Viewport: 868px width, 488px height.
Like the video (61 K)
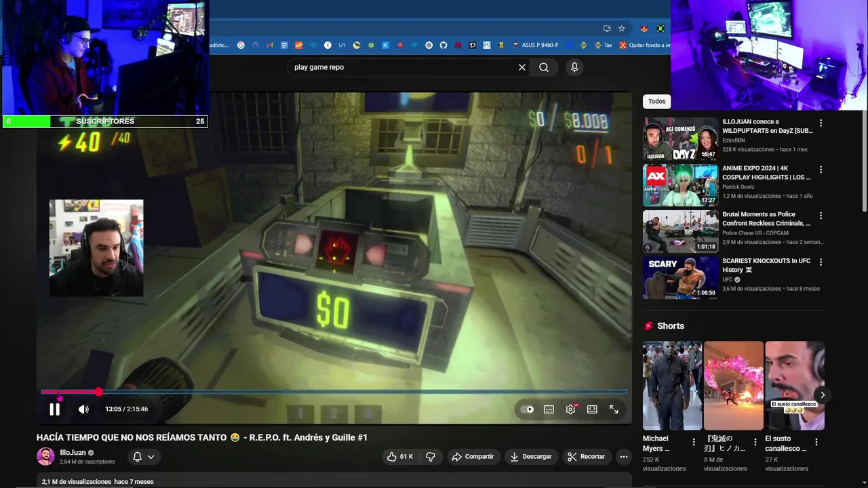400,457
